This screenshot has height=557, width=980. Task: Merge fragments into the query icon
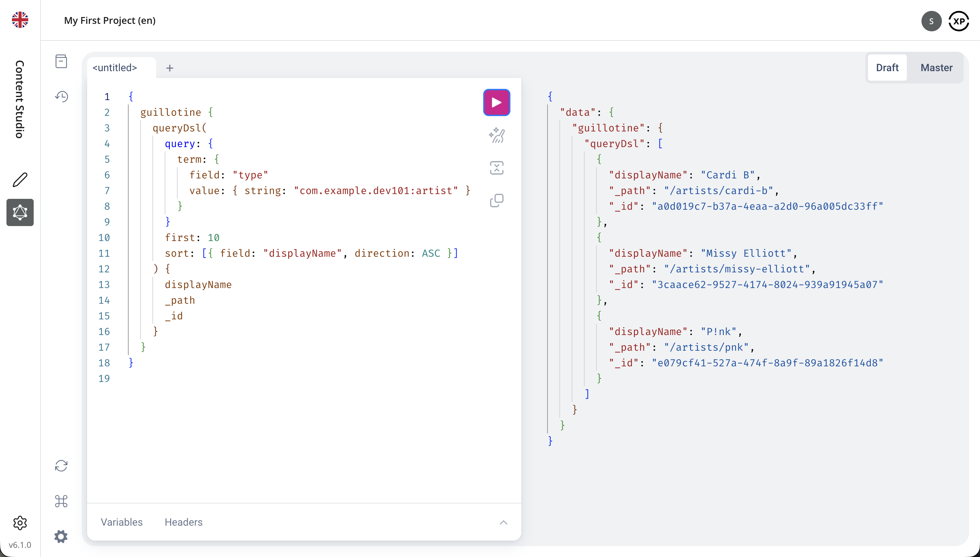pyautogui.click(x=496, y=168)
